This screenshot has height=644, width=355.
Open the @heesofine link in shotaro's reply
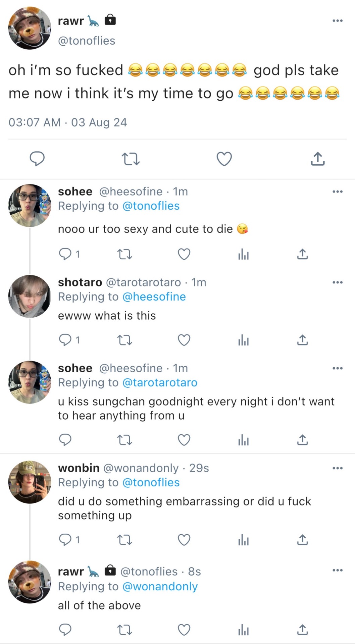click(154, 297)
